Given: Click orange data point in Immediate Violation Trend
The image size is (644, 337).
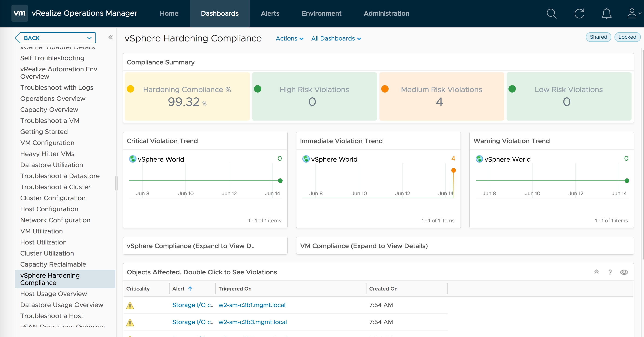Looking at the screenshot, I should click(453, 170).
